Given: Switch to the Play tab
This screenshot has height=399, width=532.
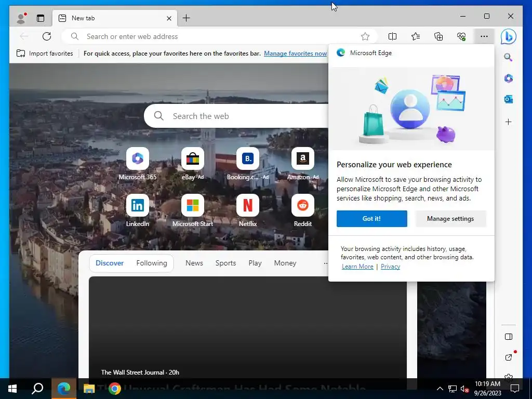Looking at the screenshot, I should [x=255, y=263].
